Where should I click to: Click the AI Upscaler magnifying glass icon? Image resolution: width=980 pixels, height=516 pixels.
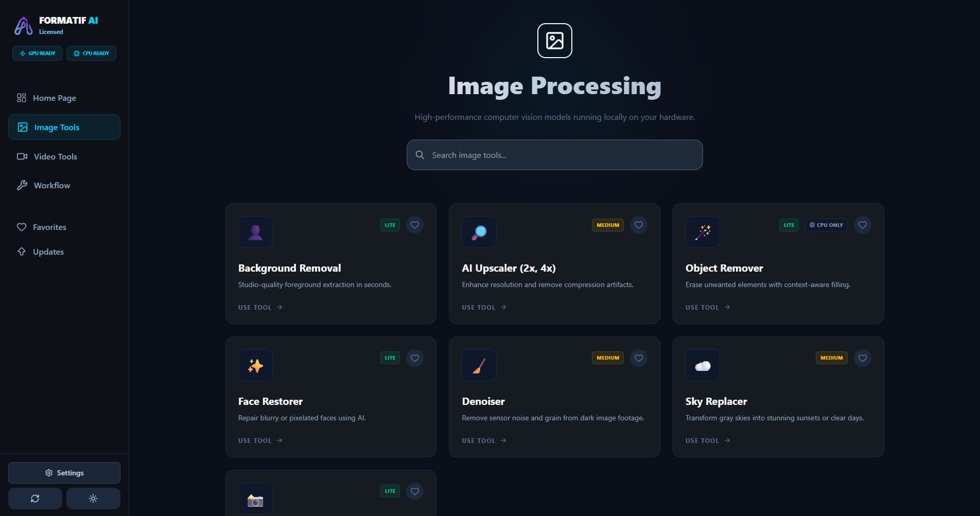(479, 233)
